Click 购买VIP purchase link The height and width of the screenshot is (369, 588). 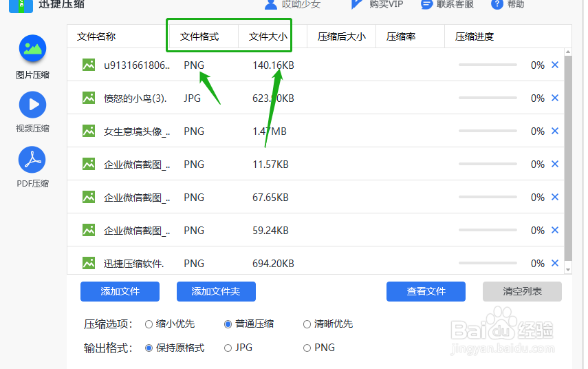pos(378,5)
